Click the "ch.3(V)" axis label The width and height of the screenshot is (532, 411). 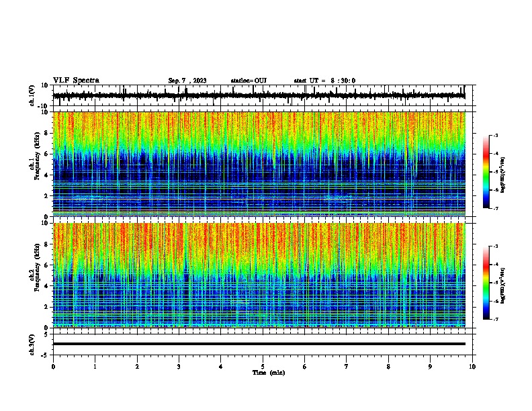(x=32, y=345)
